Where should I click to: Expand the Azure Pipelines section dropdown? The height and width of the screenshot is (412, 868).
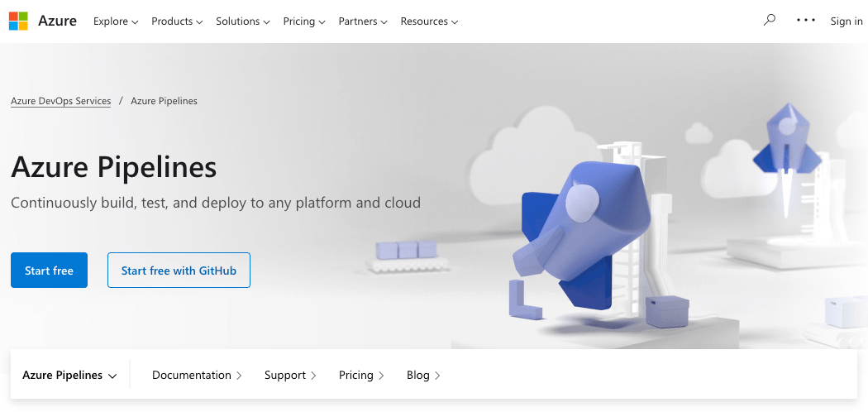(70, 376)
